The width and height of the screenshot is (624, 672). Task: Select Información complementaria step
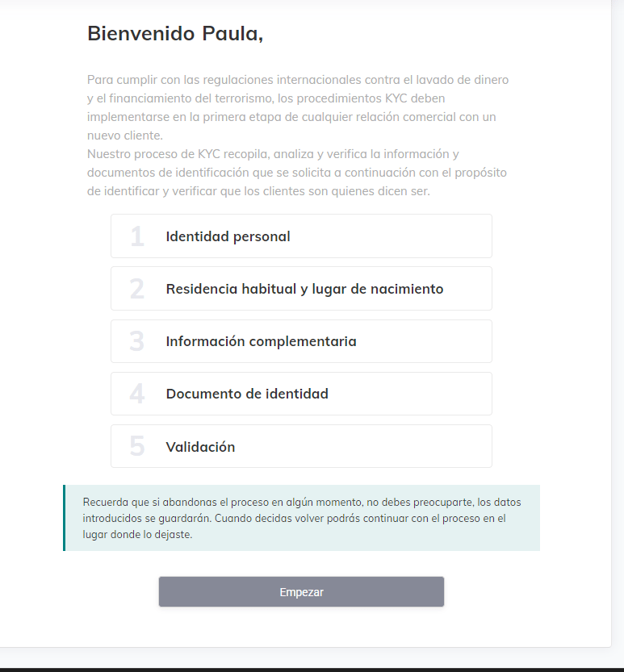(301, 341)
